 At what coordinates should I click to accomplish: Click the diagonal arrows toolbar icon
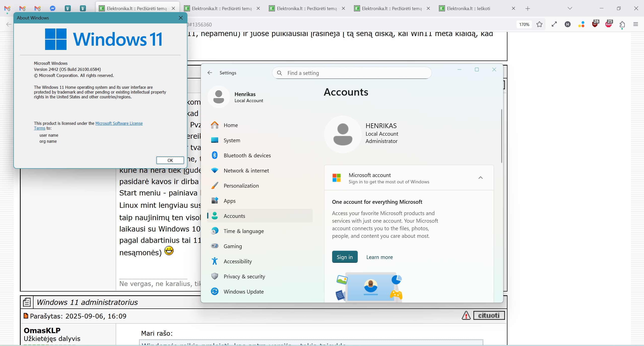[554, 24]
